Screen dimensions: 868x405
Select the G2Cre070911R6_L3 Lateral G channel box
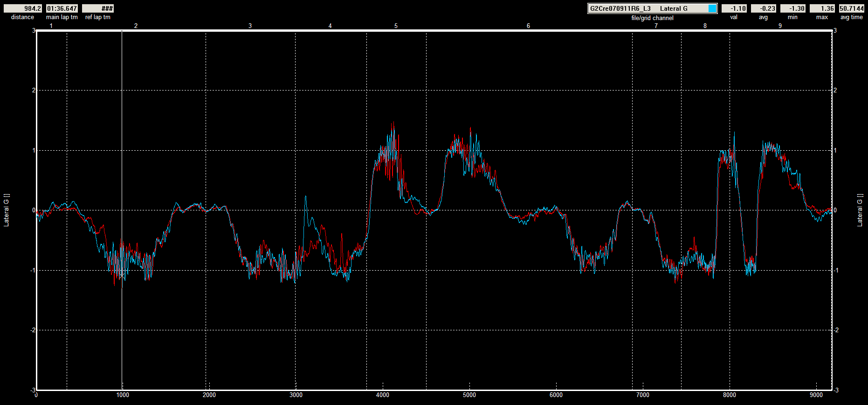[x=652, y=8]
